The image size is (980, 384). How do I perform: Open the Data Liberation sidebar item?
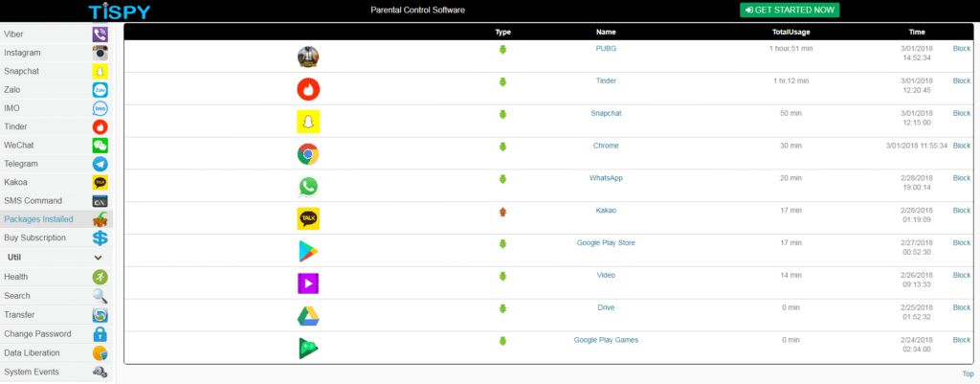pyautogui.click(x=56, y=352)
